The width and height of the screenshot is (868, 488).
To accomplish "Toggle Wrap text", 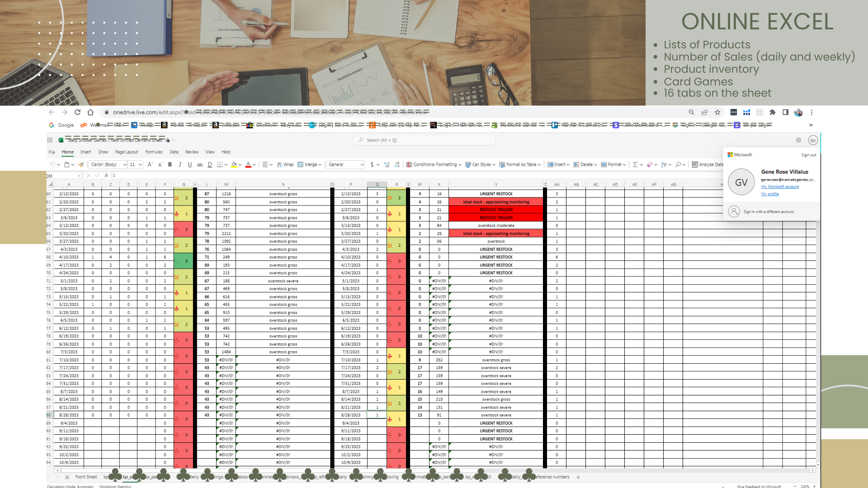I will 285,164.
